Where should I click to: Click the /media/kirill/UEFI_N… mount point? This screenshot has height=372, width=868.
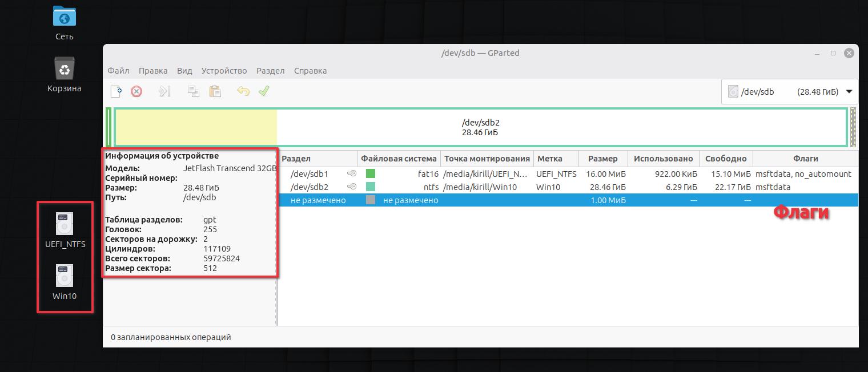tap(485, 173)
